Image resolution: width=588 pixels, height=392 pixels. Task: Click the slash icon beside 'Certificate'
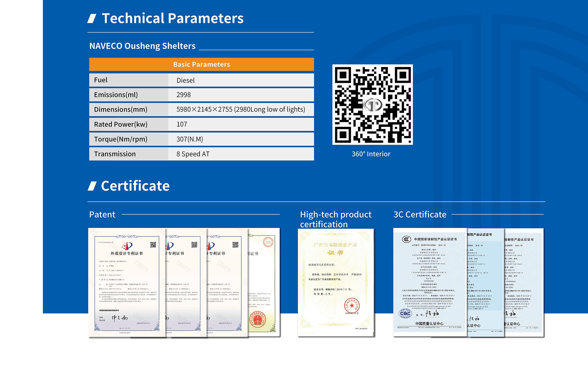(92, 186)
